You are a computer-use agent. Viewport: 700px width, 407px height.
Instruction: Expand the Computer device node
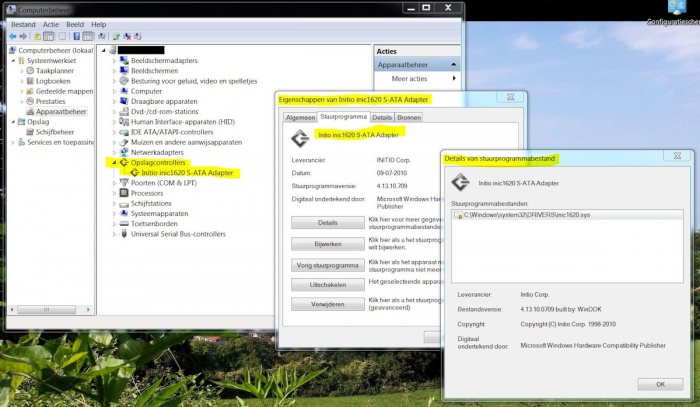point(114,91)
